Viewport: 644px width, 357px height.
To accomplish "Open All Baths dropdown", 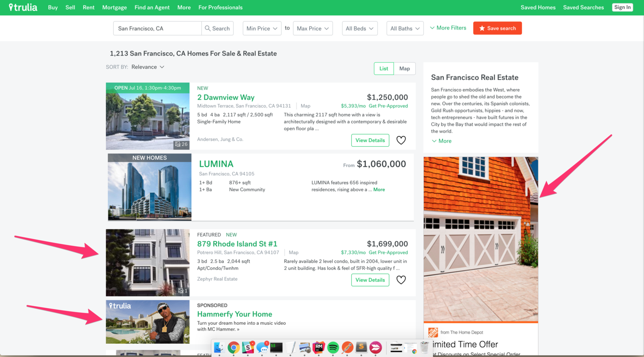I will 405,28.
